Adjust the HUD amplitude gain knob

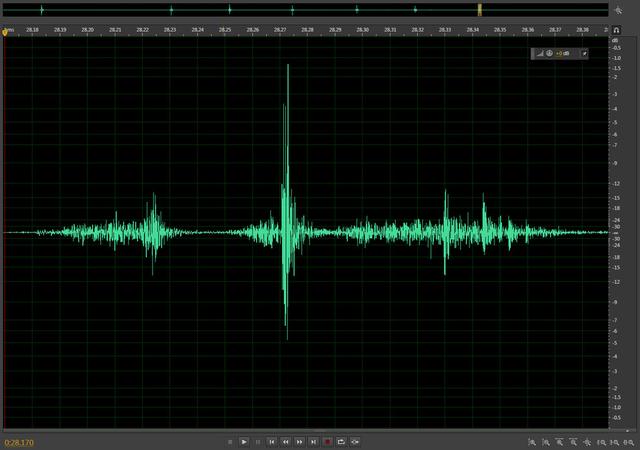tap(549, 53)
